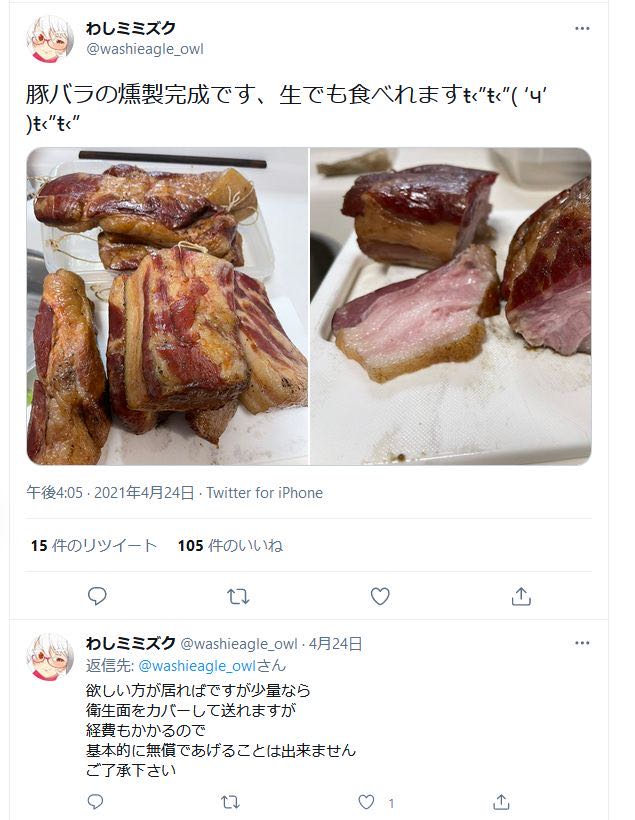Viewport: 635px width, 820px height.
Task: Open the main tweet's three-dot more menu
Action: (582, 29)
